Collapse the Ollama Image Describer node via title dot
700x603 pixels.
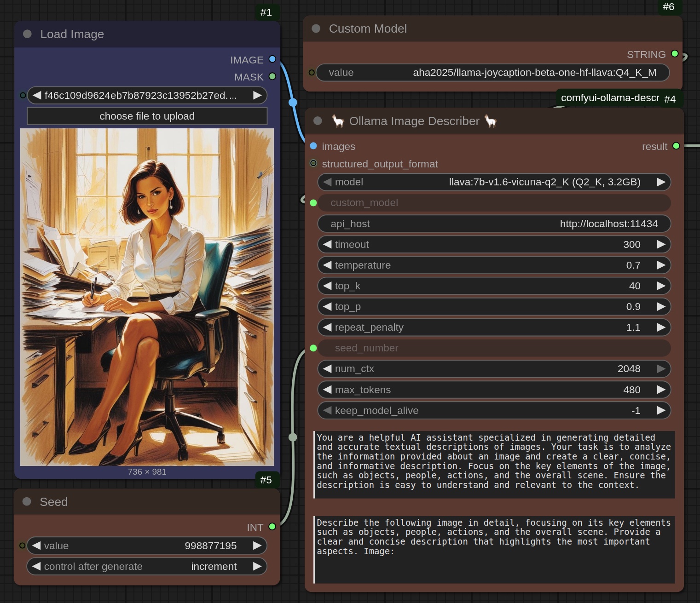coord(318,121)
